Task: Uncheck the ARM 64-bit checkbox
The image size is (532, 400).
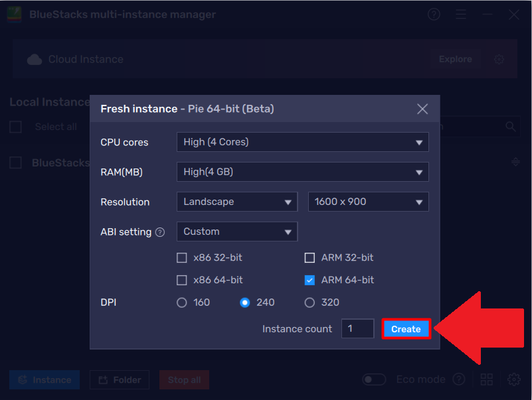Action: pos(310,281)
